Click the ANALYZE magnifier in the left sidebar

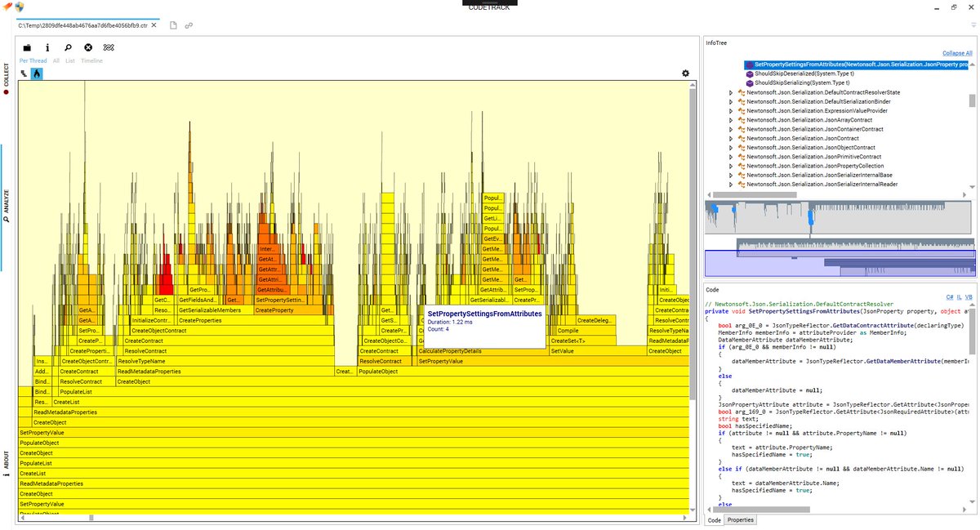7,218
